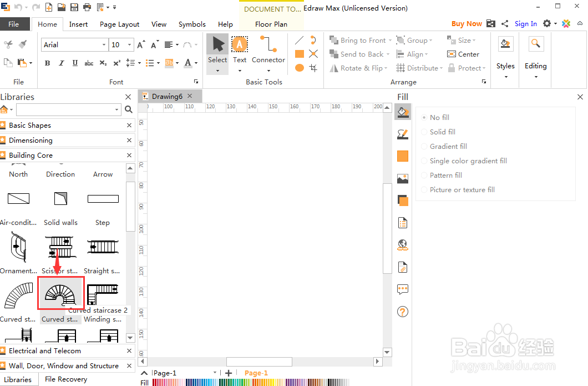Select Picture or texture fill option
Viewport: 588px width, 386px height.
click(458, 189)
